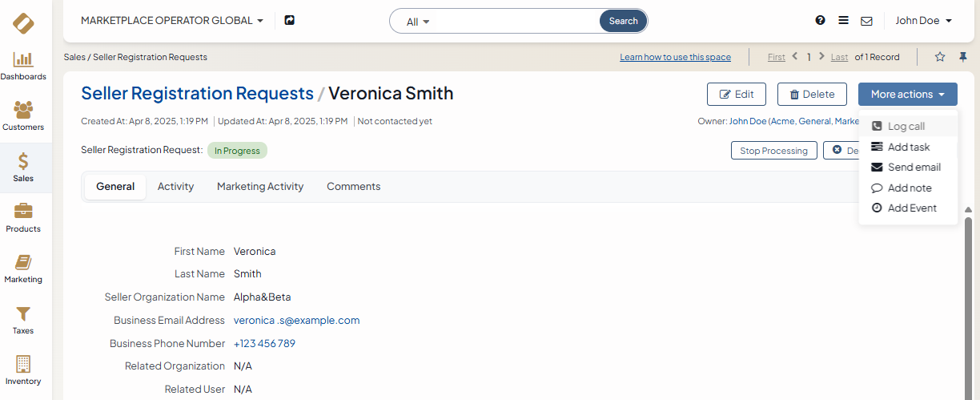Choose Add task from the actions menu
The width and height of the screenshot is (980, 400).
click(x=908, y=147)
